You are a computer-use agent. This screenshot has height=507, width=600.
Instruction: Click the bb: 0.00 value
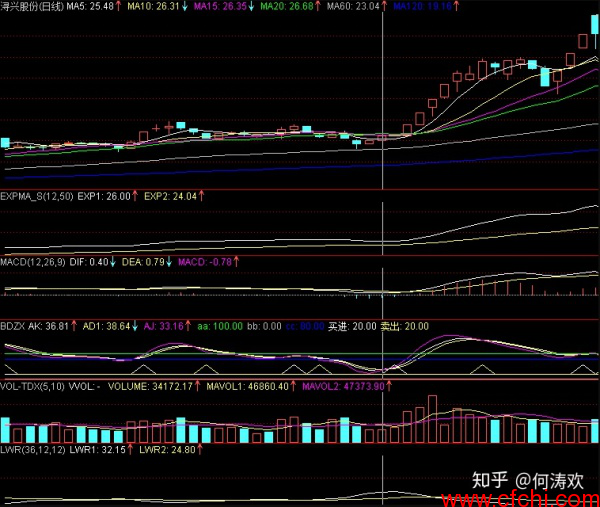click(x=264, y=326)
